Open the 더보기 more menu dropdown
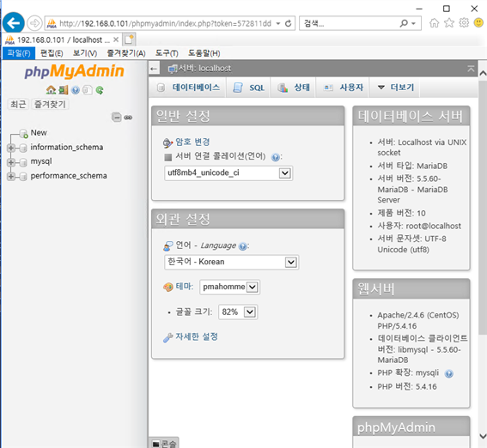Viewport: 487px width, 448px height. (396, 88)
